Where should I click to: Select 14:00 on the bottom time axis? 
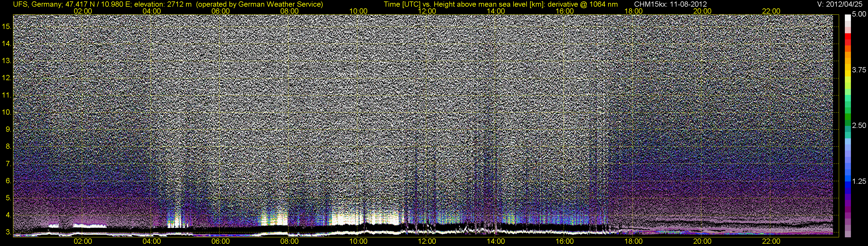click(x=496, y=241)
